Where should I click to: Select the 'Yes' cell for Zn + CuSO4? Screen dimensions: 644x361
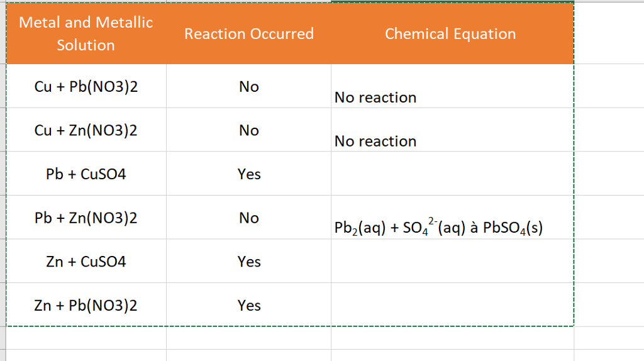click(x=249, y=261)
